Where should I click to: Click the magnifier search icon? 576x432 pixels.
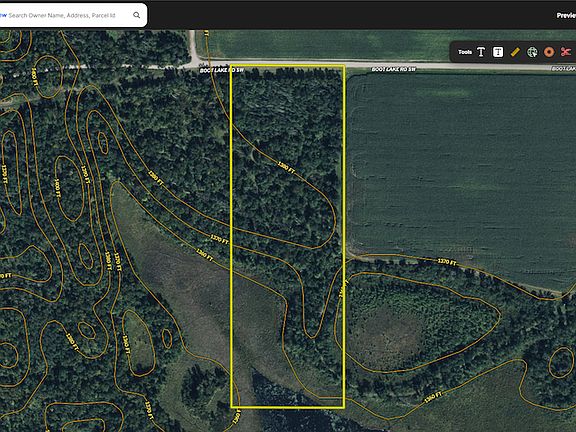pyautogui.click(x=136, y=15)
